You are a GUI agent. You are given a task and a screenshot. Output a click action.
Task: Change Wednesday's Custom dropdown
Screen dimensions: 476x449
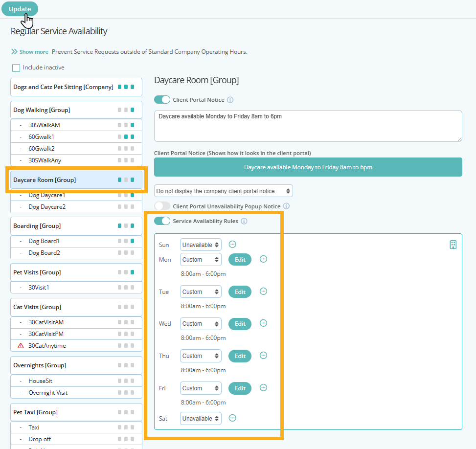click(x=201, y=323)
